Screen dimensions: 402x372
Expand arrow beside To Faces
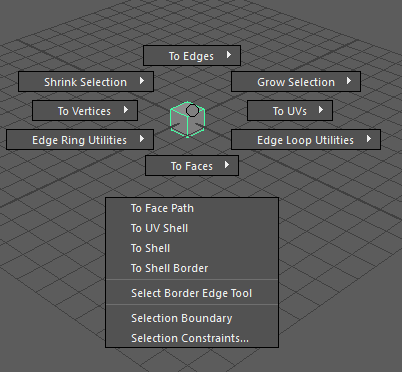click(227, 164)
